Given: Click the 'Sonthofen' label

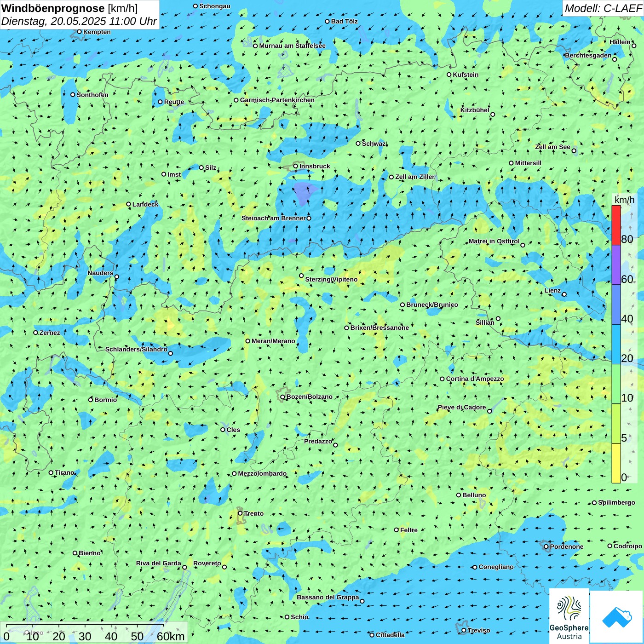Looking at the screenshot, I should point(92,95).
